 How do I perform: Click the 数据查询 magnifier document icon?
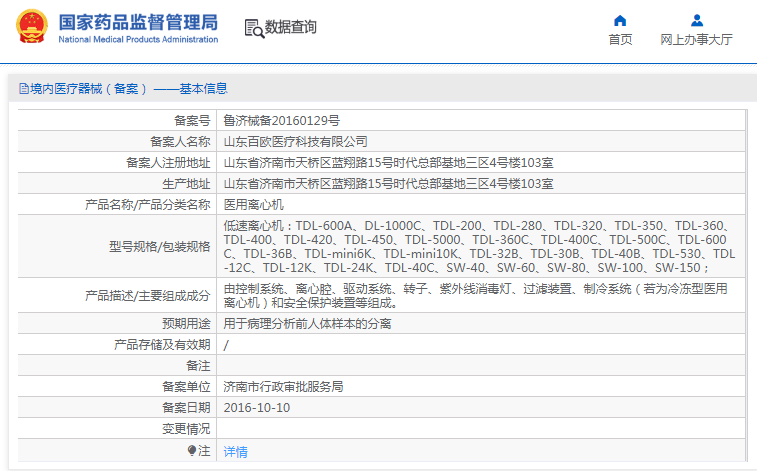point(253,28)
